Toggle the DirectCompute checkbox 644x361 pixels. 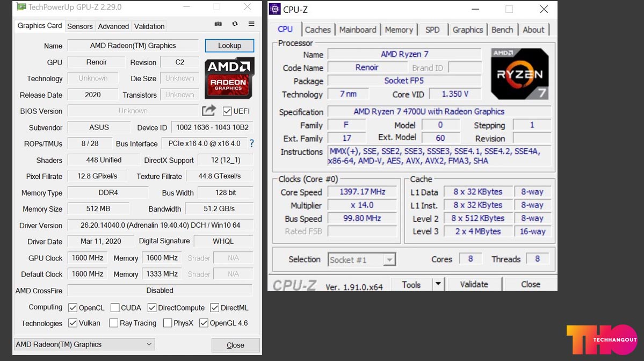[152, 308]
